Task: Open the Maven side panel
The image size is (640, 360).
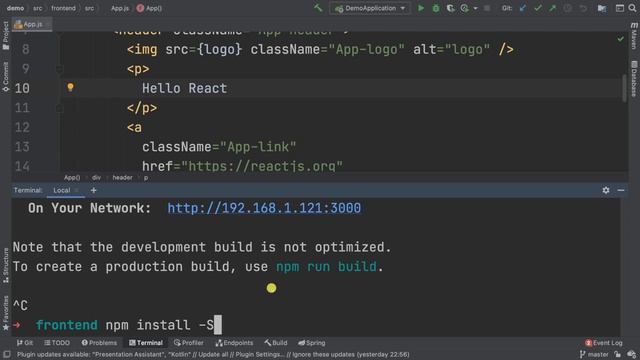Action: click(x=634, y=36)
